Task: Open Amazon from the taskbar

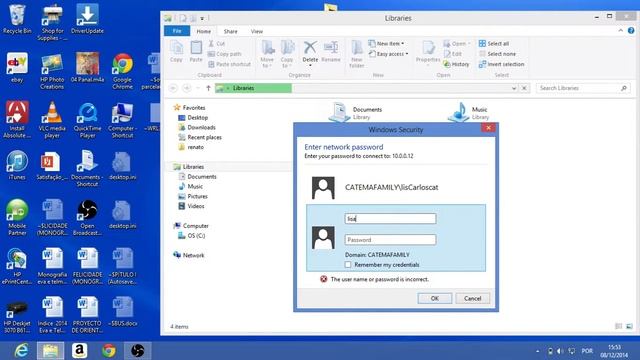Action: (x=79, y=350)
